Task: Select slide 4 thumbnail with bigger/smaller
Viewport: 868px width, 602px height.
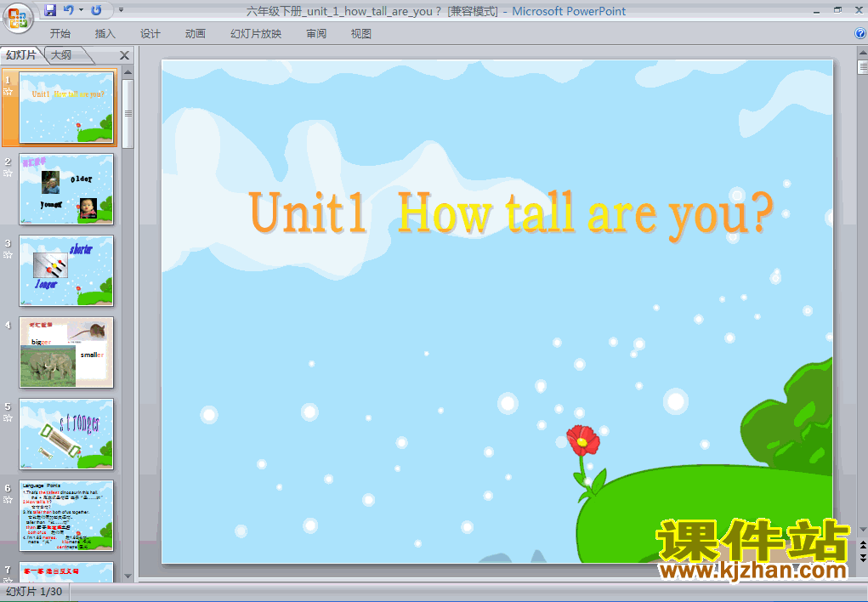Action: coord(65,352)
